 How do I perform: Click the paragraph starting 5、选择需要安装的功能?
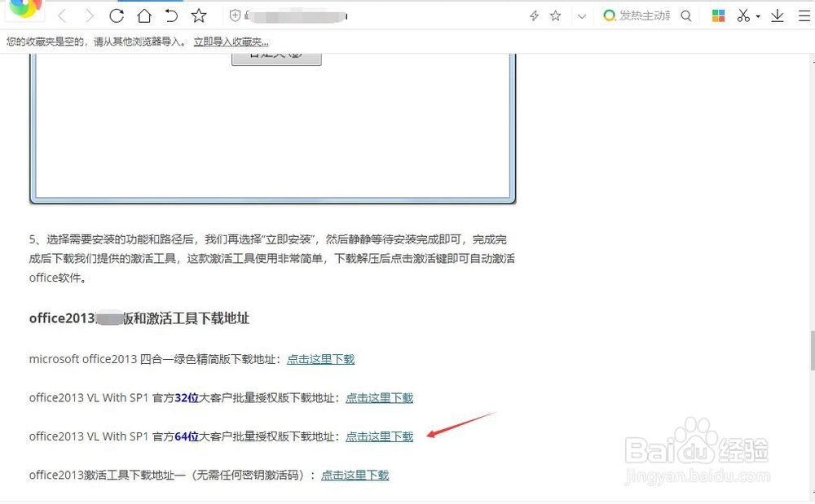272,258
